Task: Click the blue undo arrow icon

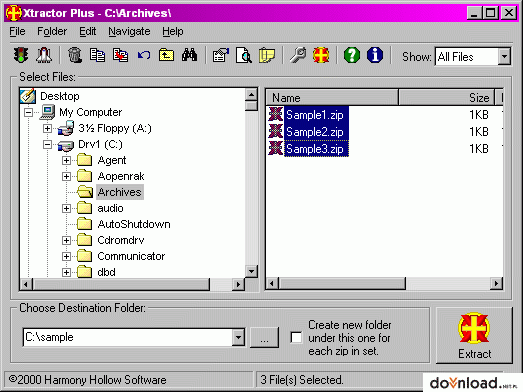Action: pos(144,55)
